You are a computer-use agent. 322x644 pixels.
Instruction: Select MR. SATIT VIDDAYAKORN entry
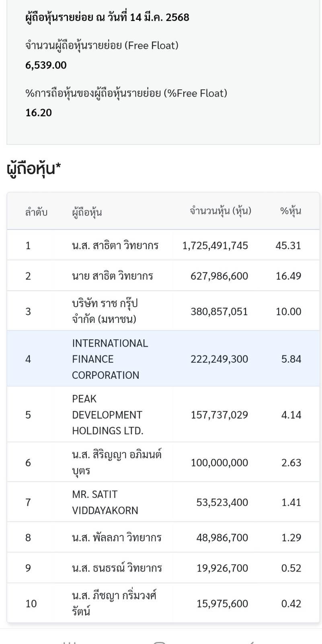pyautogui.click(x=105, y=502)
